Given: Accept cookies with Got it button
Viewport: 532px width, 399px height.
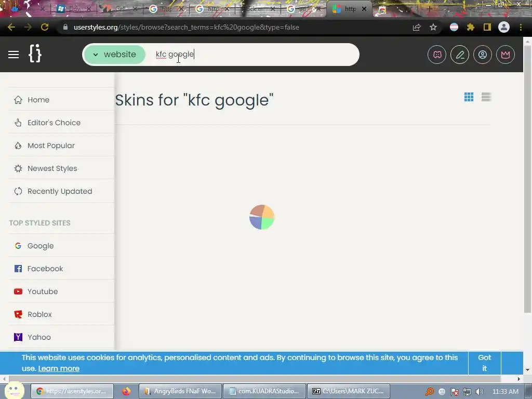Looking at the screenshot, I should (x=485, y=363).
